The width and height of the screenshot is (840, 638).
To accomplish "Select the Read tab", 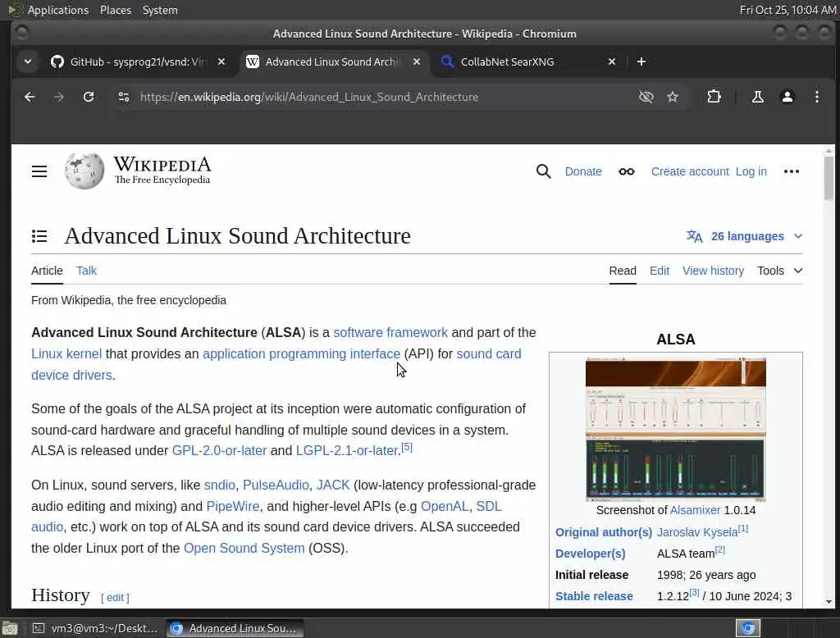I will pos(623,271).
